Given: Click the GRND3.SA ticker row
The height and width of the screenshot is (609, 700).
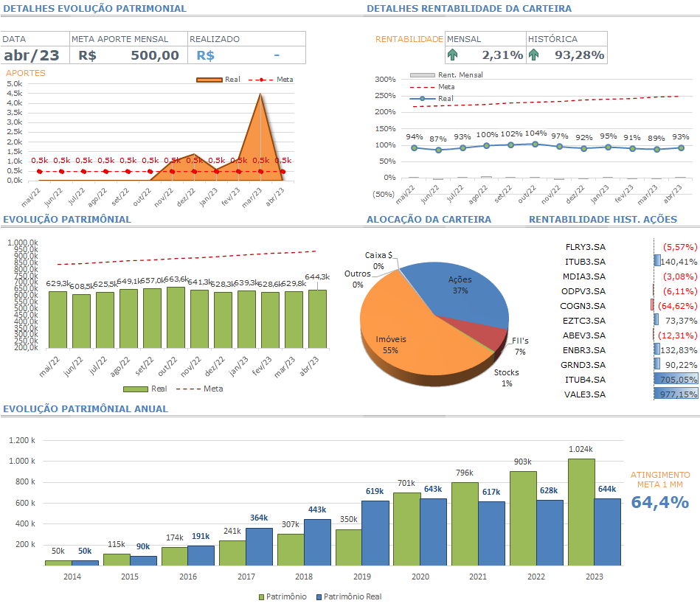Looking at the screenshot, I should tap(629, 365).
